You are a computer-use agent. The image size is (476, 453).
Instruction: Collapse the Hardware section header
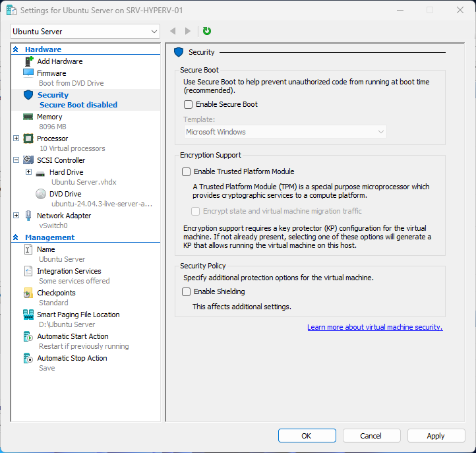[x=16, y=49]
